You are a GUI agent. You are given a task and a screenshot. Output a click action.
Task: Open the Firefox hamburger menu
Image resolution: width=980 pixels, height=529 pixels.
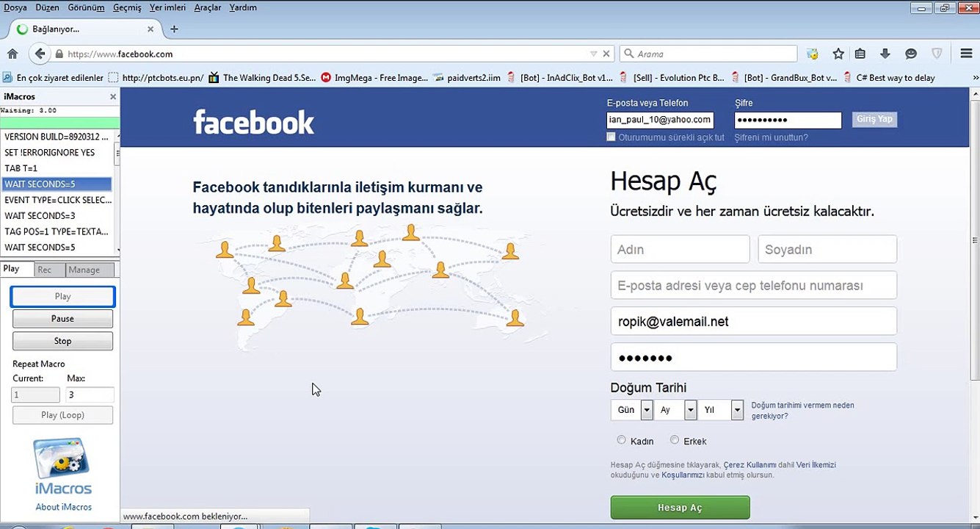(x=966, y=54)
